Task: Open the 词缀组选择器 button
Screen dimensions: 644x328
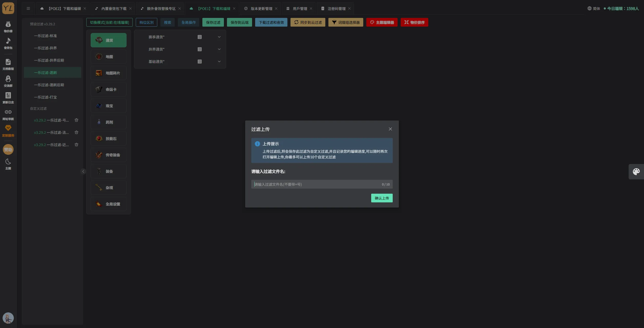Action: click(346, 22)
